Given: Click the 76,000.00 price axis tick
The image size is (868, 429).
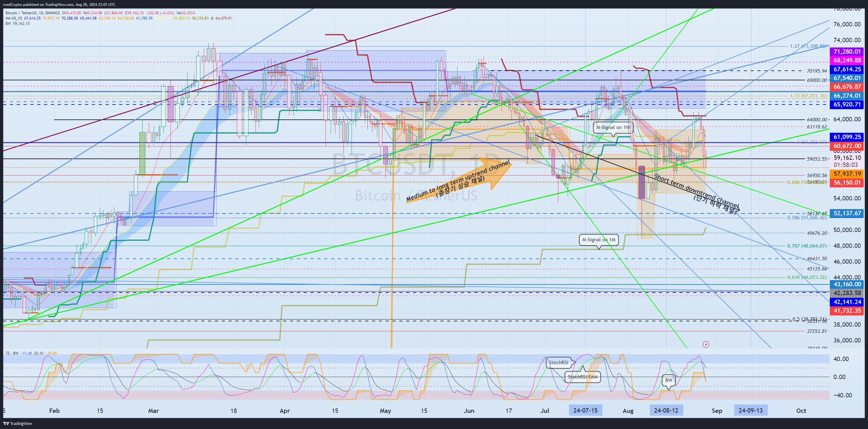Looking at the screenshot, I should coord(847,24).
